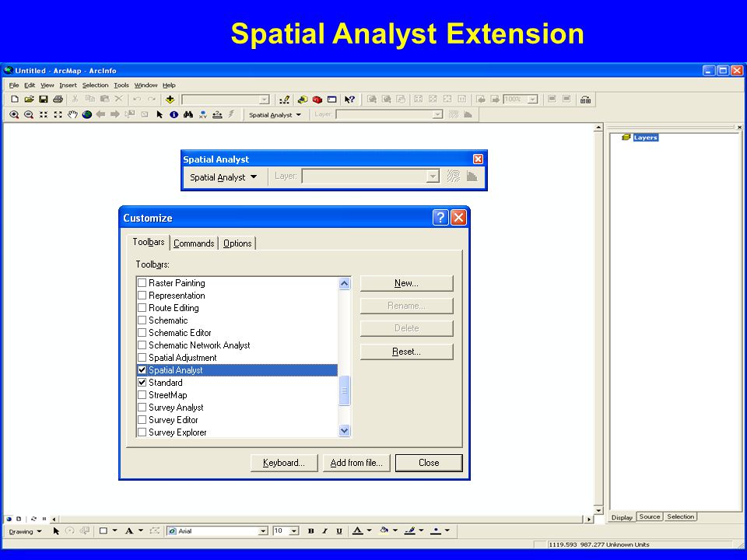Open the New Rectangle shape dropdown arrow
This screenshot has width=747, height=560.
tap(115, 530)
